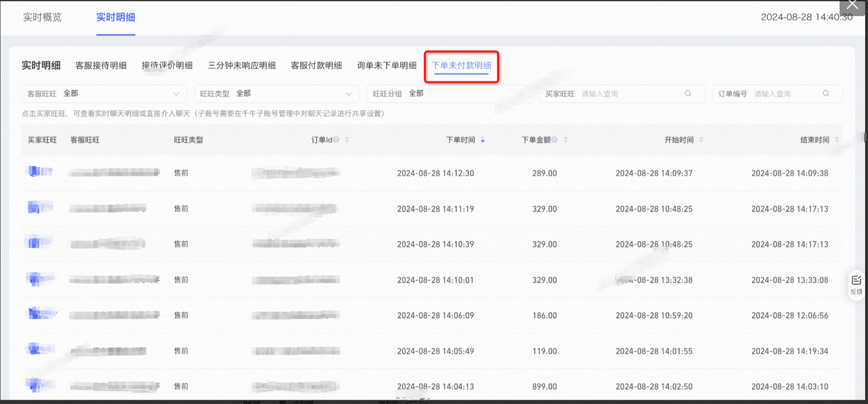
Task: Click start time 2024-08-28 10:59:20
Action: 654,315
